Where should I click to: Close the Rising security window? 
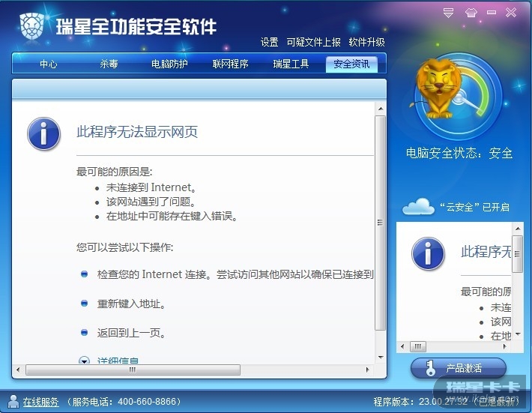click(510, 13)
